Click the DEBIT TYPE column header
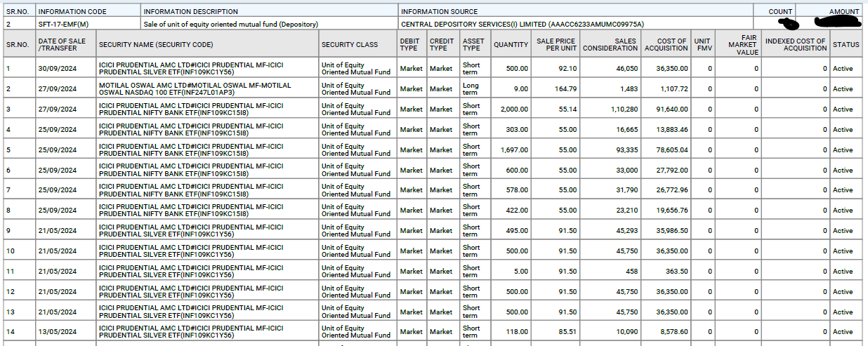The image size is (868, 346). 412,44
